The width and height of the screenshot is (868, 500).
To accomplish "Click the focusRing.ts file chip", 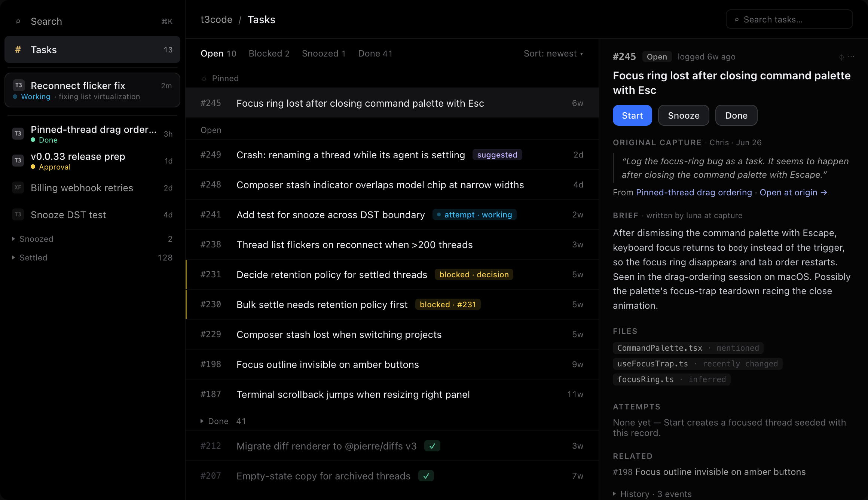I will tap(672, 379).
